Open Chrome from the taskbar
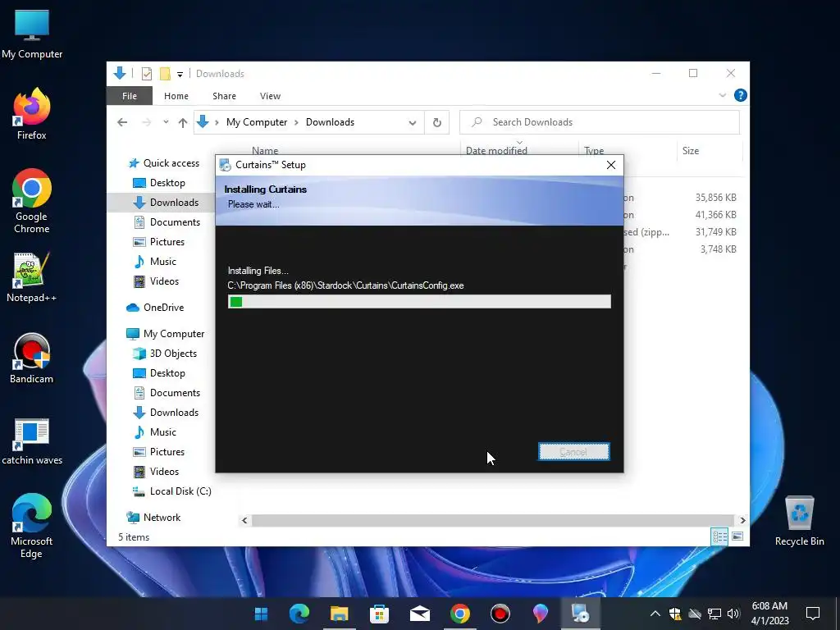840x630 pixels. [x=459, y=614]
